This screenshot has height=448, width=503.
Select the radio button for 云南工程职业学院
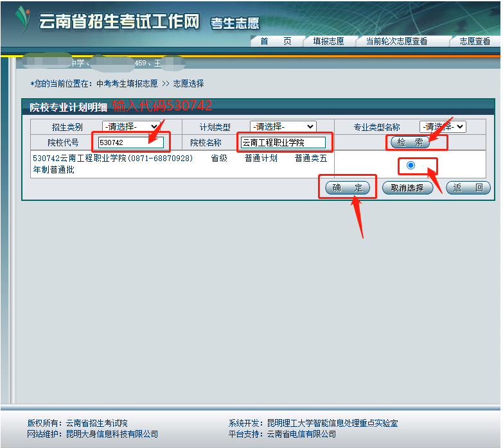[x=411, y=166]
